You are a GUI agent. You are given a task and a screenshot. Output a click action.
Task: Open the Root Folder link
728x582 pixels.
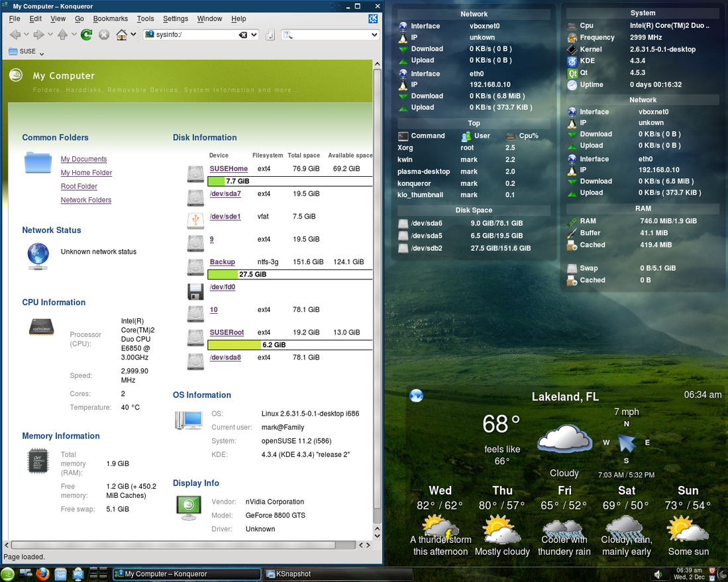pos(79,186)
